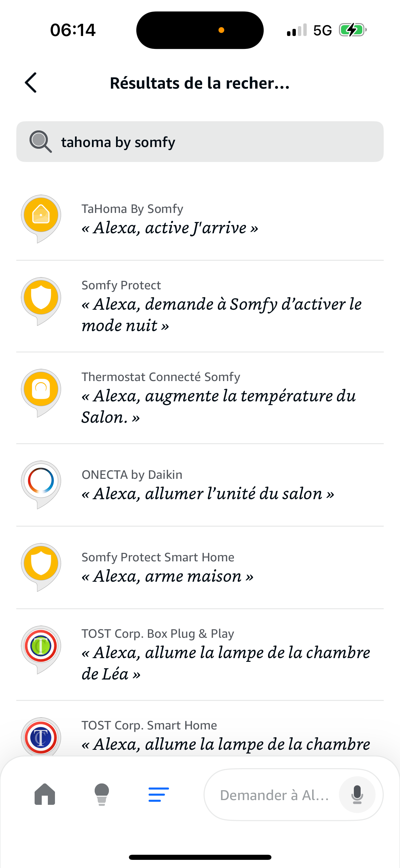The image size is (400, 868).
Task: Tap the ONECTA by Daikin skill icon
Action: point(41,483)
